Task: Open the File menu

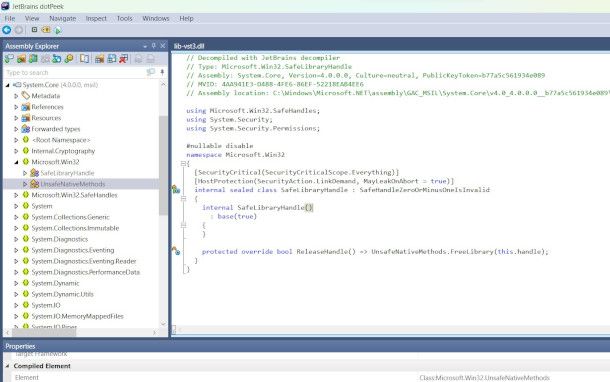Action: point(10,18)
